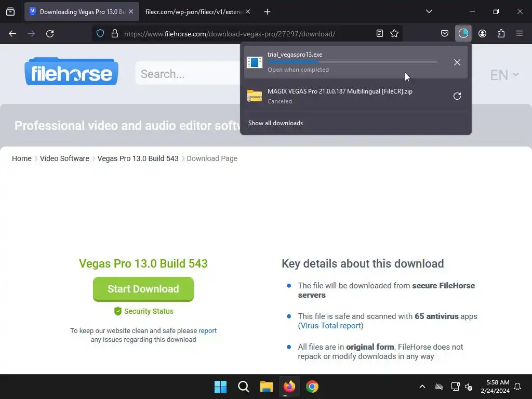This screenshot has width=532, height=399.
Task: Click the FileHorse logo
Action: pos(71,71)
